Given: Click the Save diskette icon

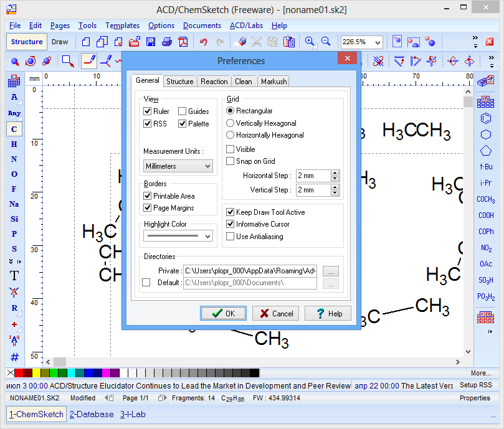Looking at the screenshot, I should tap(150, 42).
